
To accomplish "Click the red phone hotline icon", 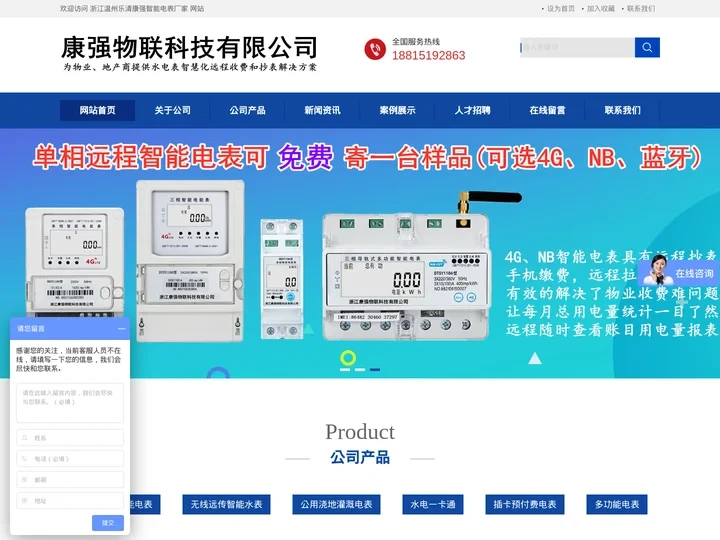I will point(375,49).
